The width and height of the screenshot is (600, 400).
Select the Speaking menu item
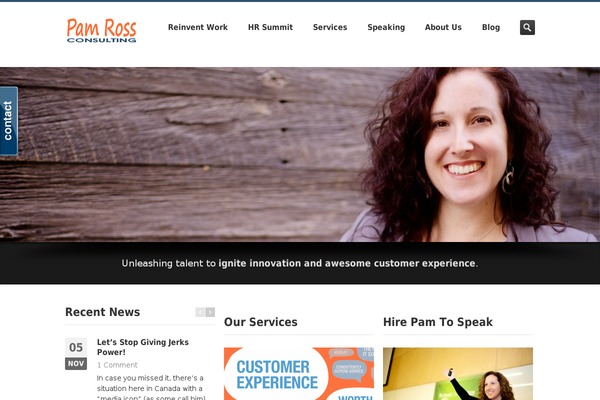pyautogui.click(x=386, y=28)
